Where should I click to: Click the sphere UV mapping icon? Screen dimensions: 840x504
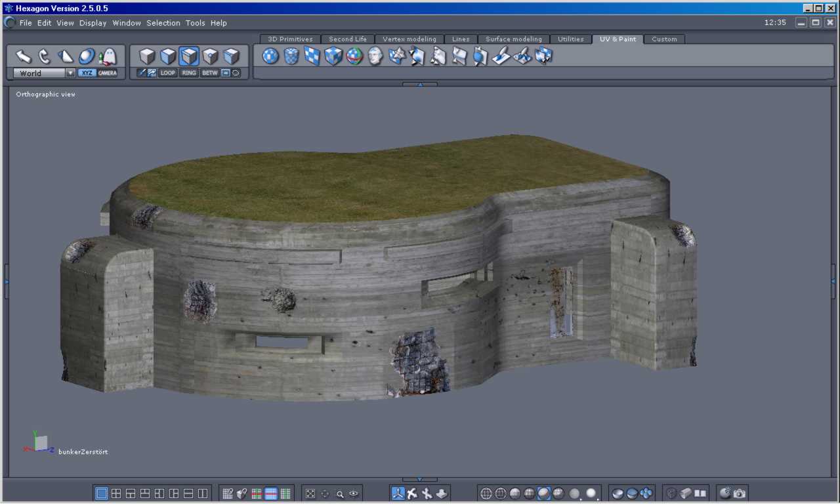271,56
